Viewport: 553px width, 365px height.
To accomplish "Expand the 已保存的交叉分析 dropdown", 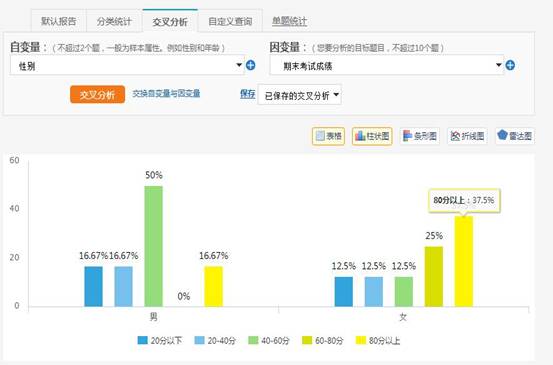I will [x=300, y=95].
